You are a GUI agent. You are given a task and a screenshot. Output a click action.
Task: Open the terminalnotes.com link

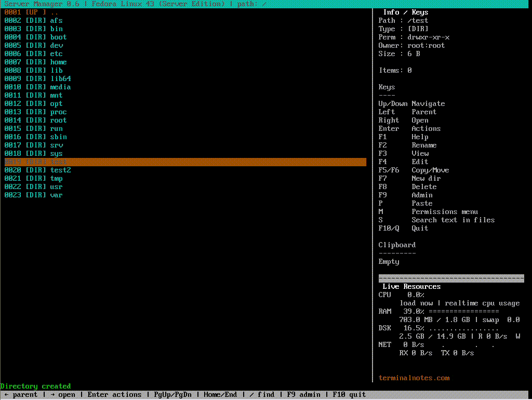[414, 378]
